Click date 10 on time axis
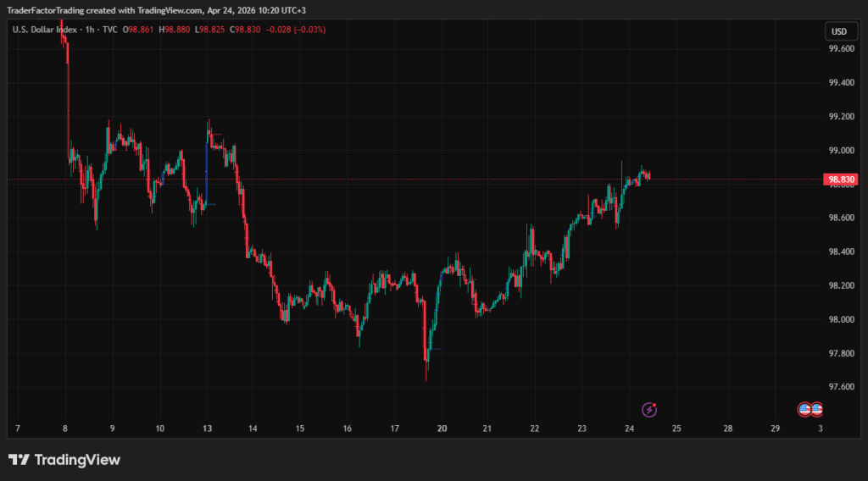 click(x=160, y=428)
